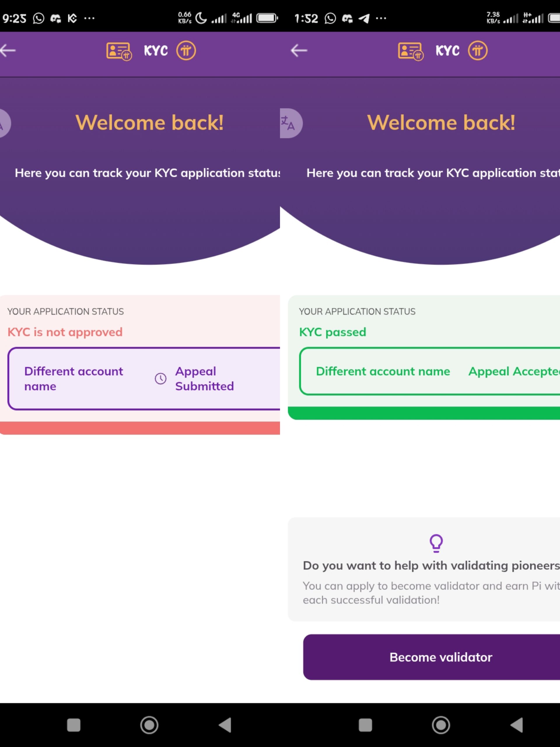Image resolution: width=560 pixels, height=747 pixels.
Task: Tap the Android home button on the left screen
Action: 149,725
